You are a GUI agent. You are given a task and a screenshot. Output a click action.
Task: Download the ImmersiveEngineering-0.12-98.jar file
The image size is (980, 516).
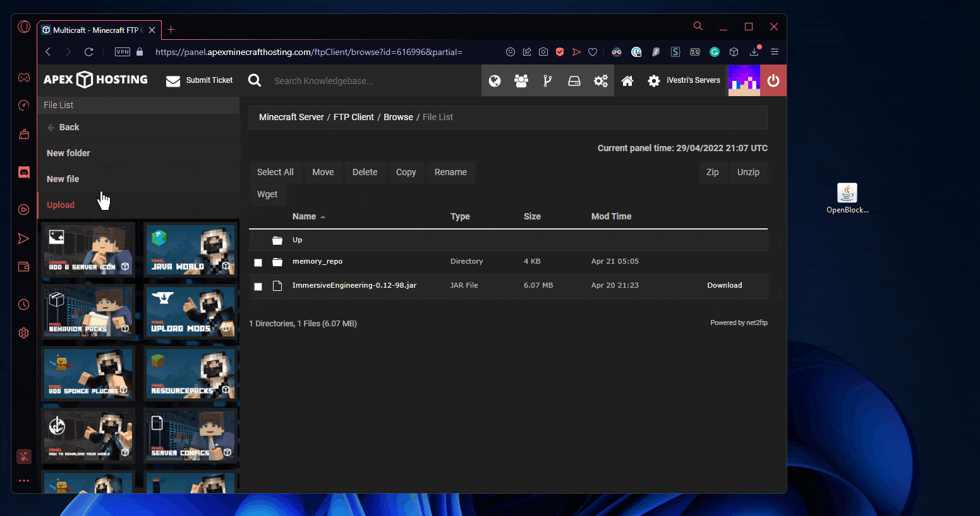724,285
